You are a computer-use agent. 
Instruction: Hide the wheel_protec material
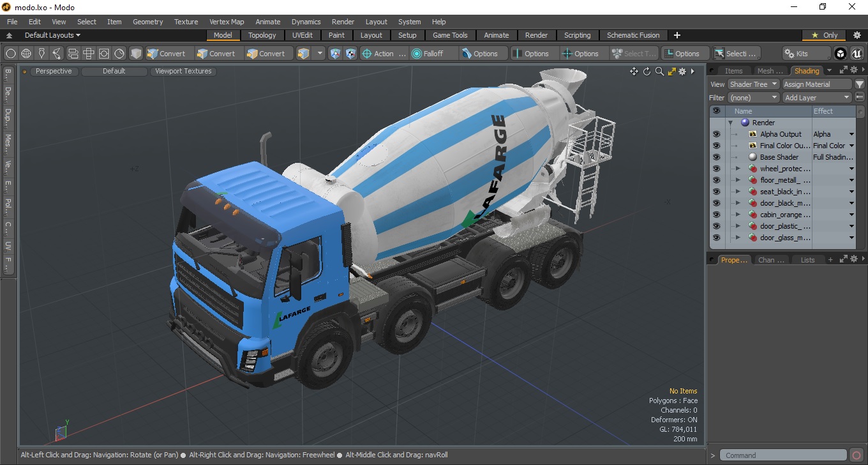[716, 169]
